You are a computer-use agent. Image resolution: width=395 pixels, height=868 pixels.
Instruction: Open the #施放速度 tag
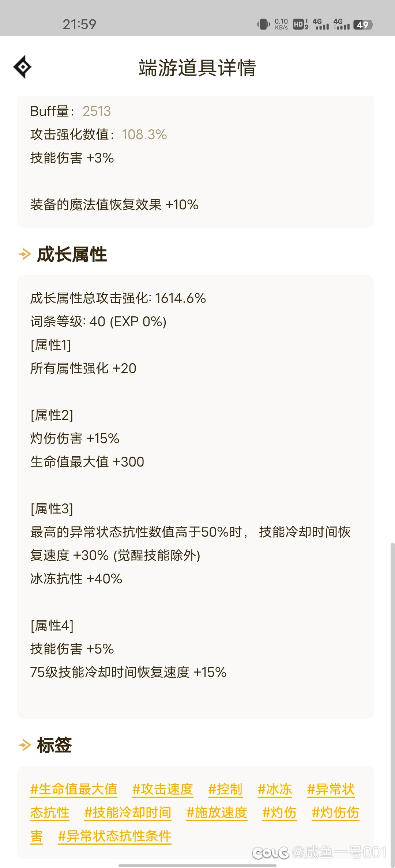217,812
